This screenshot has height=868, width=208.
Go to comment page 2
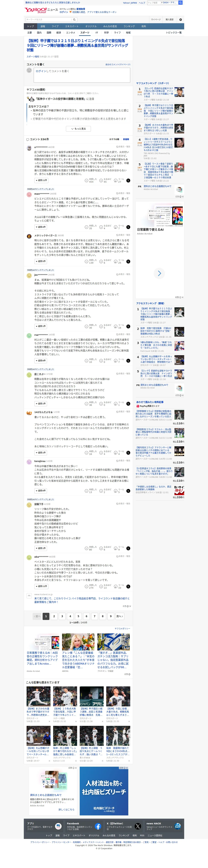coord(54,616)
